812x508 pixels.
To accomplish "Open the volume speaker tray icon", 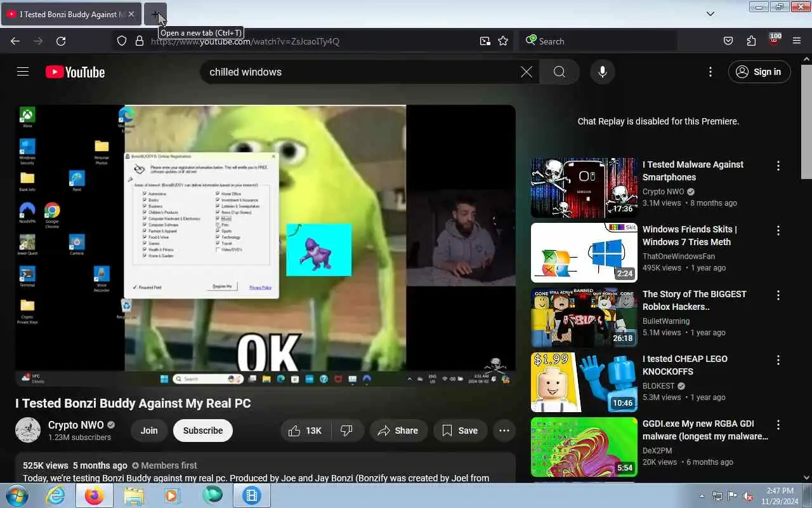I will tap(748, 496).
